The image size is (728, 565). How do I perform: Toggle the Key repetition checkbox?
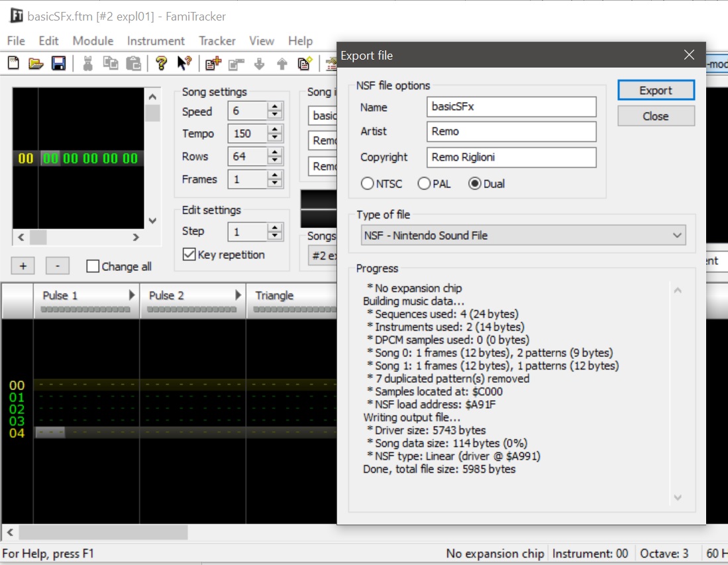point(189,254)
